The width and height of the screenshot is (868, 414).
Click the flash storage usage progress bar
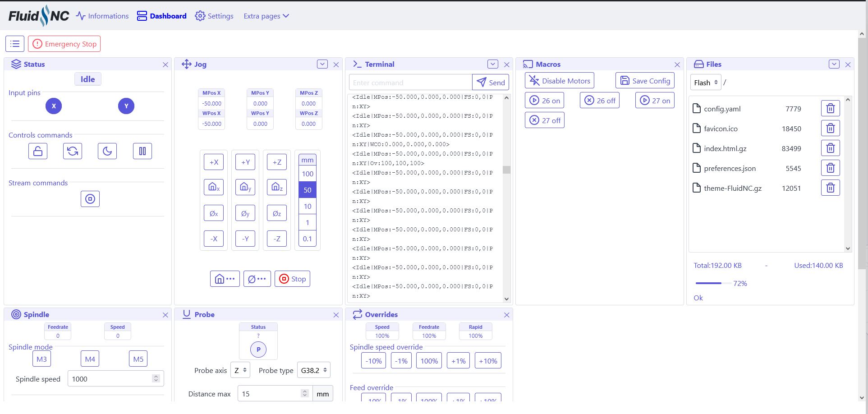714,283
